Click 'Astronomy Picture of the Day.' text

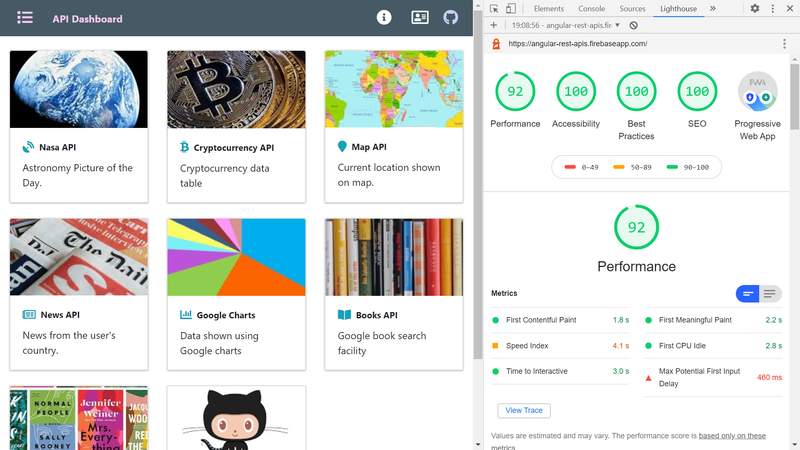pyautogui.click(x=78, y=175)
